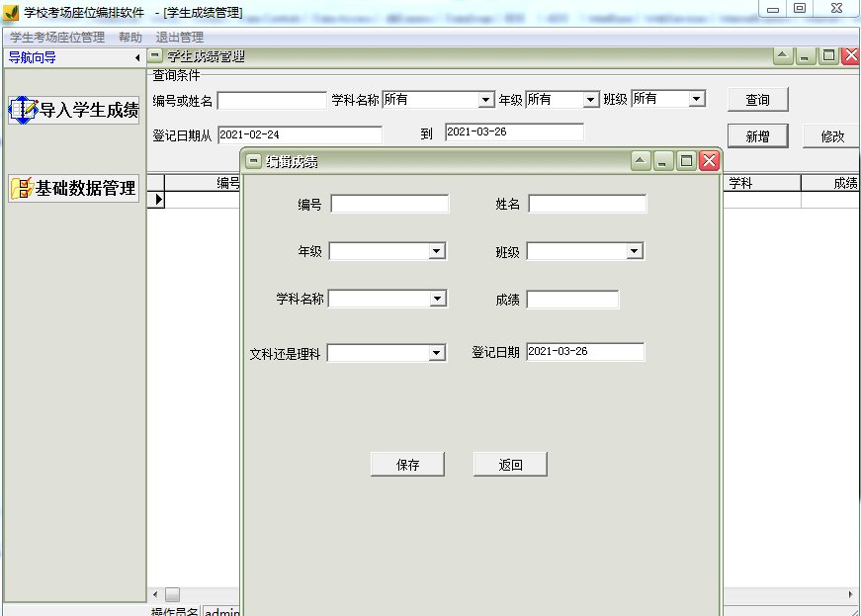Click the 编辑成绩 dialog system menu icon
The width and height of the screenshot is (861, 616).
[253, 161]
